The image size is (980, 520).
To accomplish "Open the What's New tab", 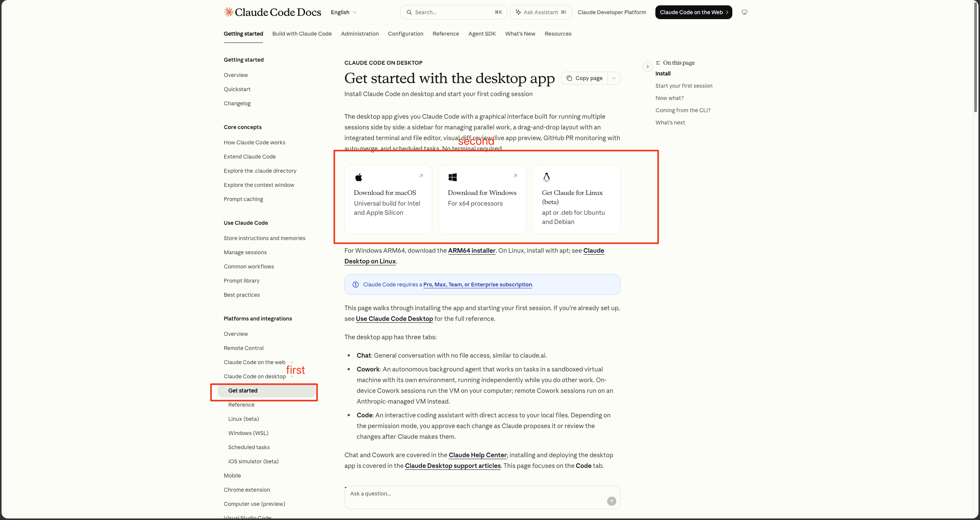I will tap(520, 34).
